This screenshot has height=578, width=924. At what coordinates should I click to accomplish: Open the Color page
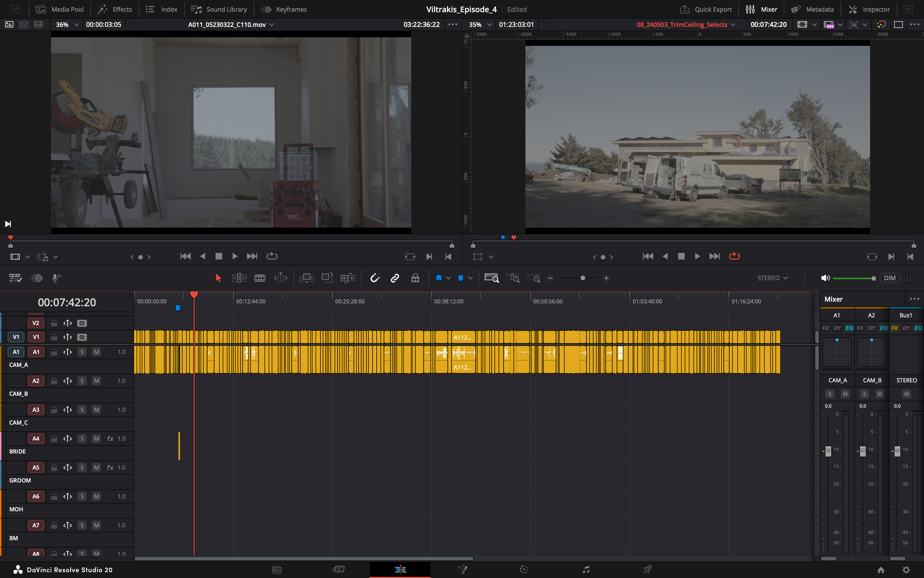pyautogui.click(x=524, y=569)
